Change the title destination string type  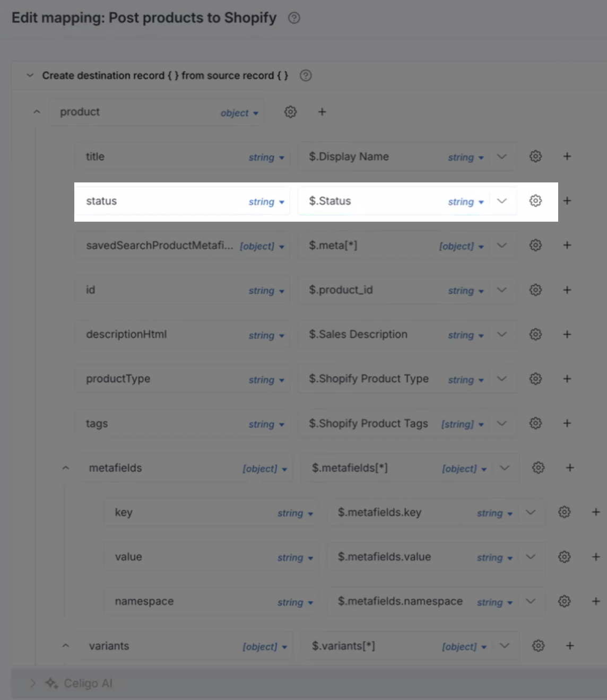coord(266,157)
